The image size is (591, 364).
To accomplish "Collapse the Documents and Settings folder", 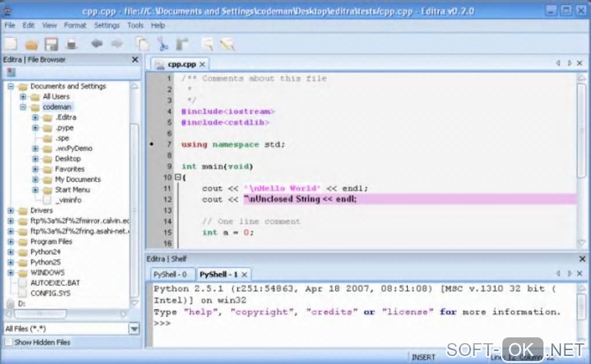I will pyautogui.click(x=11, y=86).
